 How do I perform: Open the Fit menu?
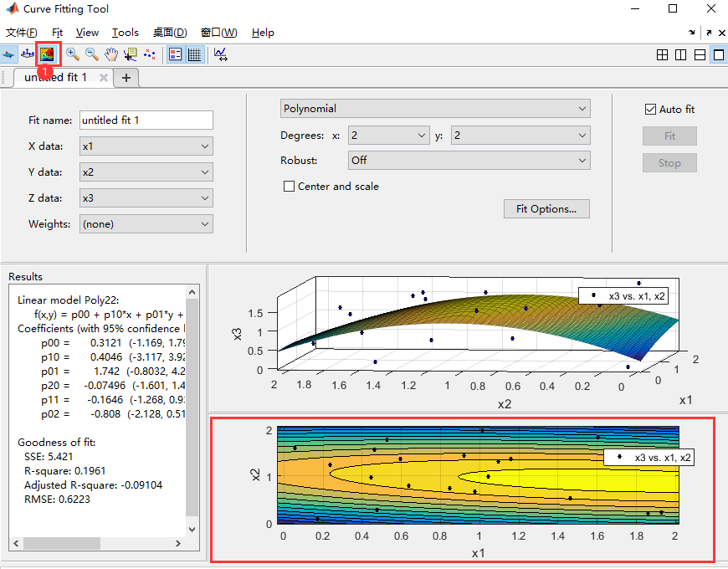tap(57, 33)
